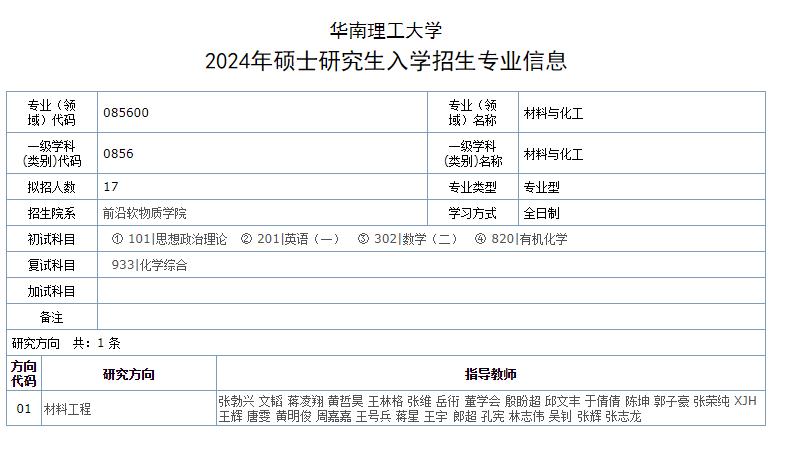
Task: Click advisor name 唐雯
Action: click(259, 416)
